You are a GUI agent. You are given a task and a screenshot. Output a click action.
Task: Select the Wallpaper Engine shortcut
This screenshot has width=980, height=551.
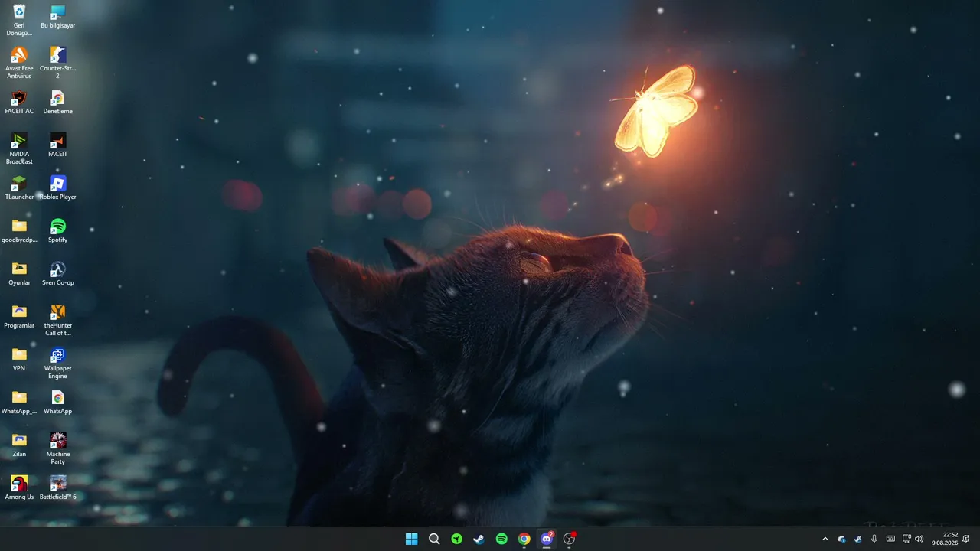pos(57,363)
